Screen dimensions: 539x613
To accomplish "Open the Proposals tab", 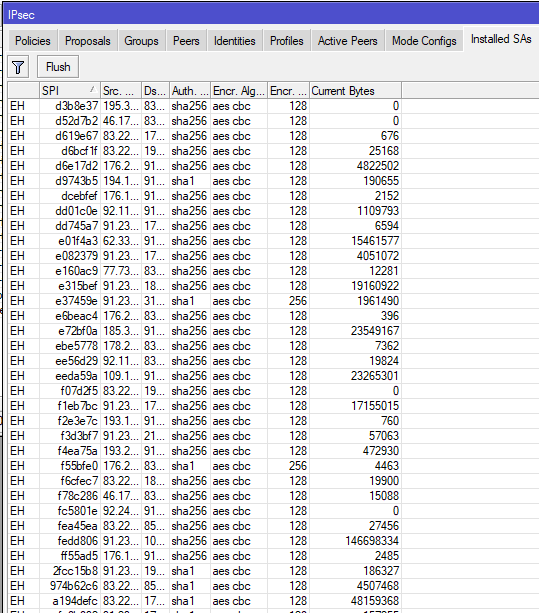I will (x=88, y=41).
